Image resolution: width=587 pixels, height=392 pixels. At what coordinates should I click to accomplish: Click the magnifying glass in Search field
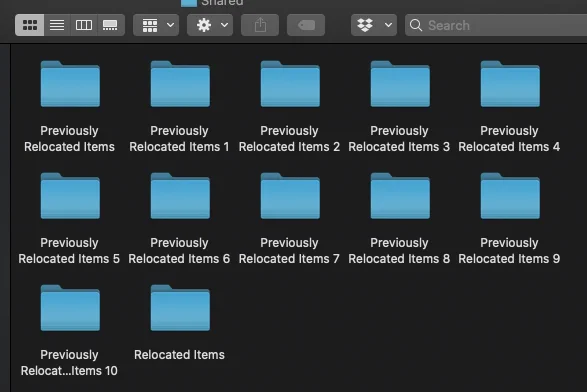416,25
